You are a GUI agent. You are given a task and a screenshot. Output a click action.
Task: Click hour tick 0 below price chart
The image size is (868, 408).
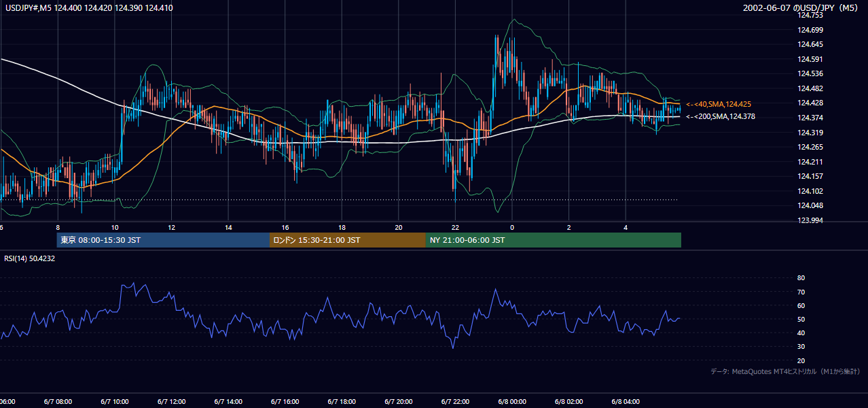click(x=512, y=228)
